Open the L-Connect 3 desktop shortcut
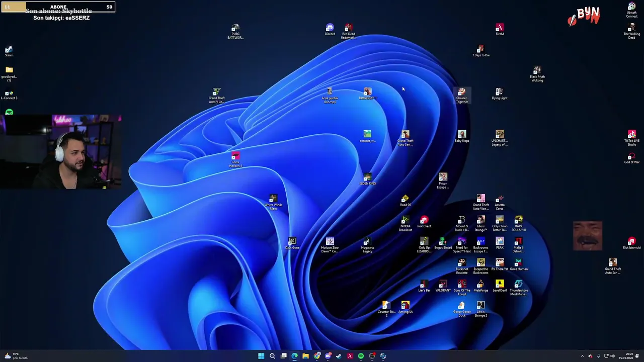This screenshot has width=644, height=362. tap(9, 95)
